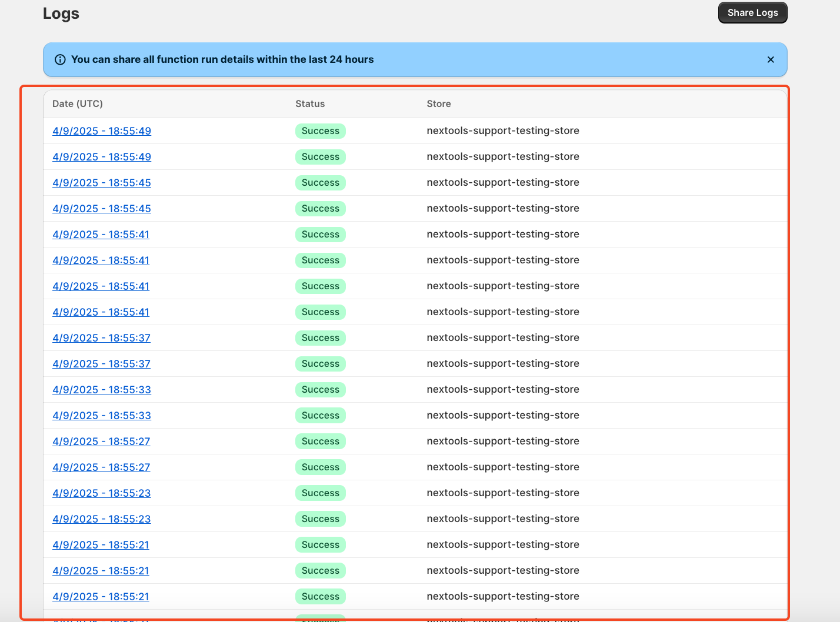Click the Share Logs button
840x622 pixels.
(x=752, y=13)
